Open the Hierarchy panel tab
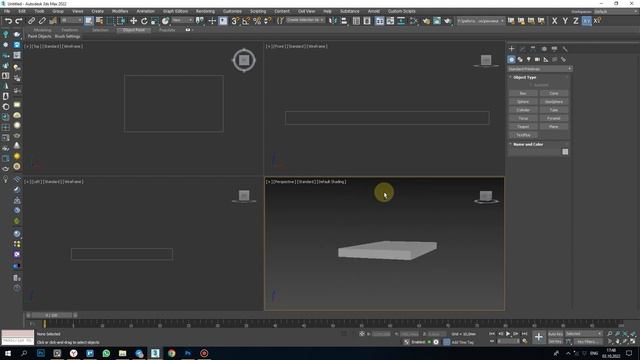The width and height of the screenshot is (640, 360). [x=533, y=49]
